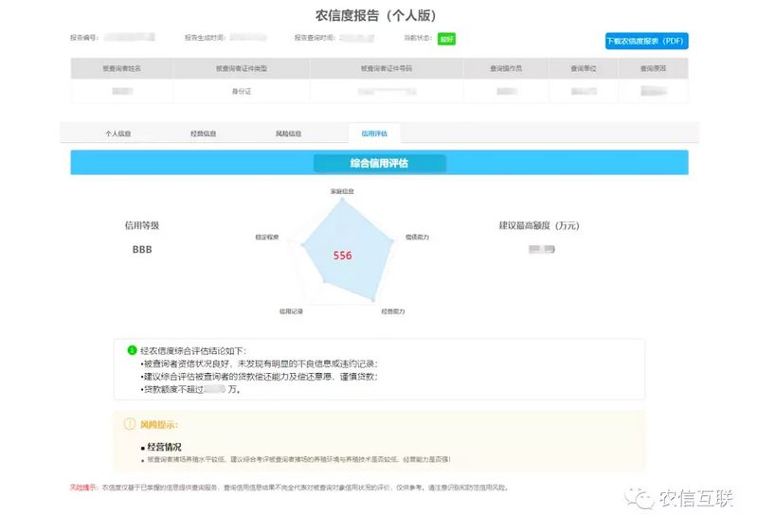Click the 稳定程度 radar chart axis label

pyautogui.click(x=267, y=237)
